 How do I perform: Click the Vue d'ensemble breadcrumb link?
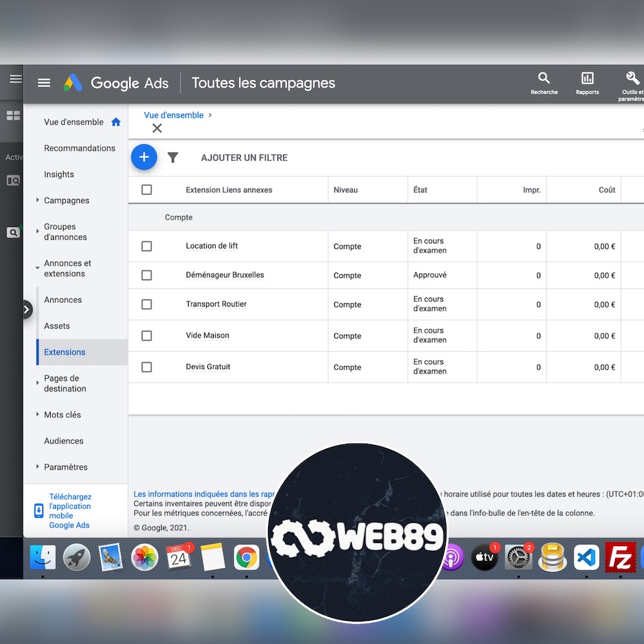[x=174, y=115]
